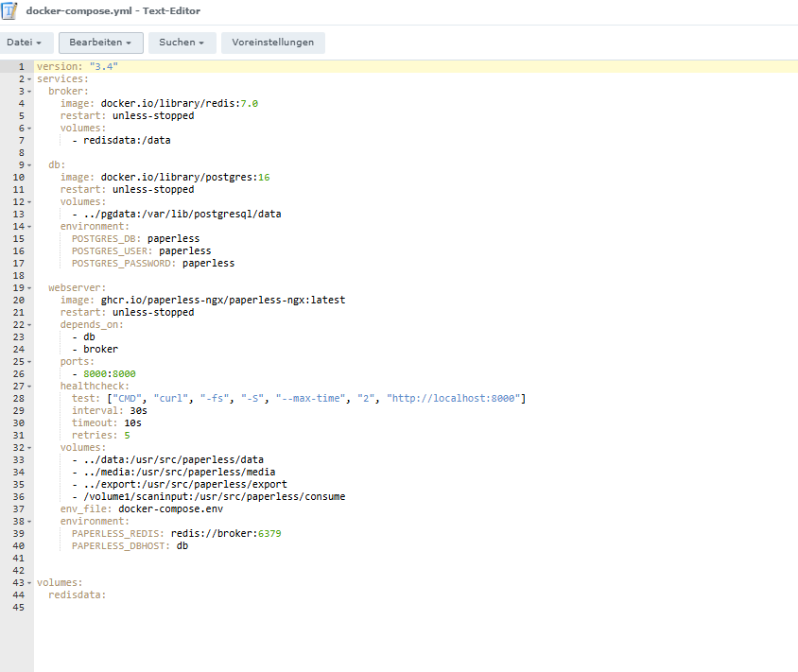
Task: Click line number 45 in the gutter
Action: (x=19, y=608)
